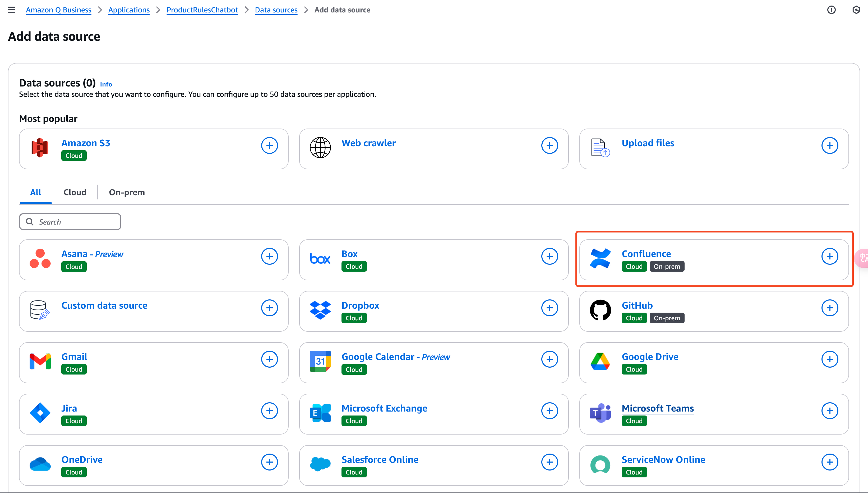The height and width of the screenshot is (493, 868).
Task: Switch to the All tab
Action: (x=35, y=192)
